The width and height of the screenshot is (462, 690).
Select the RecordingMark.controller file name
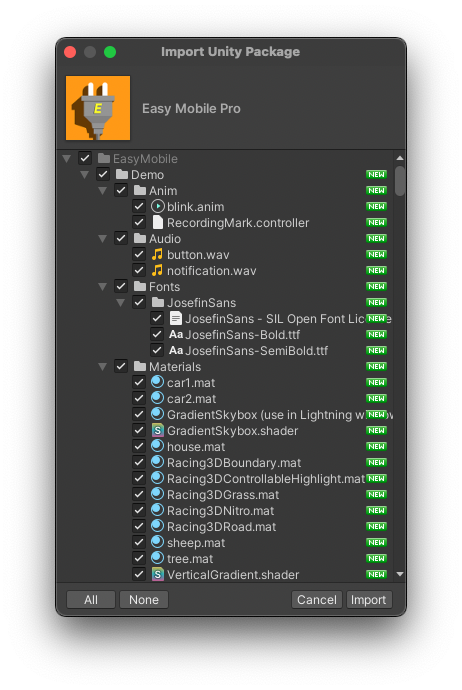point(238,223)
